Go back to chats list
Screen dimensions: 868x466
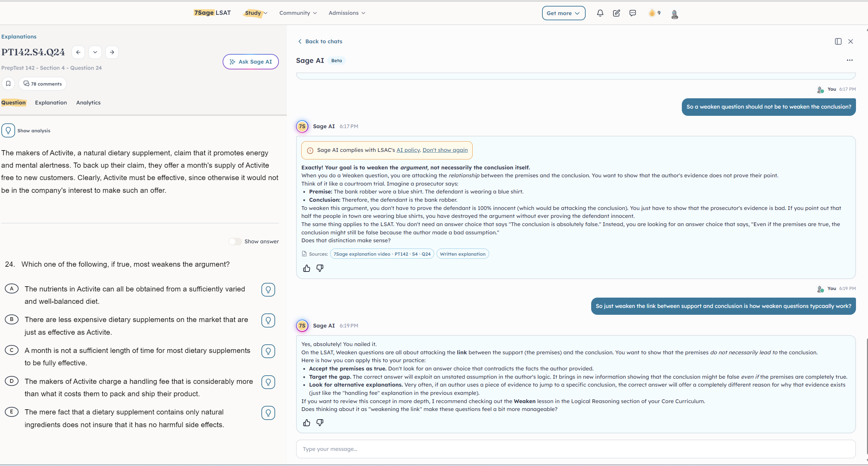pyautogui.click(x=320, y=41)
